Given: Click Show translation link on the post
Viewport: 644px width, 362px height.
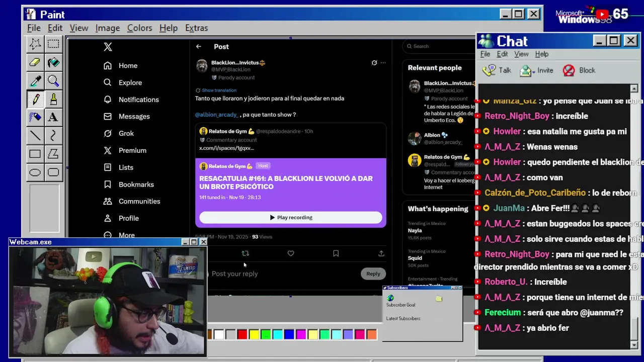Looking at the screenshot, I should tap(219, 90).
